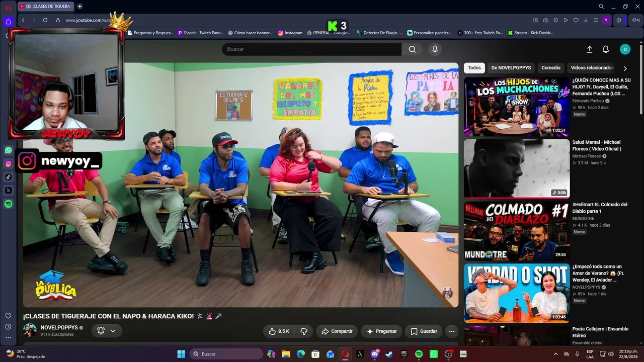Image resolution: width=644 pixels, height=362 pixels.
Task: Open OBS Studio from the taskbar
Action: 448,354
